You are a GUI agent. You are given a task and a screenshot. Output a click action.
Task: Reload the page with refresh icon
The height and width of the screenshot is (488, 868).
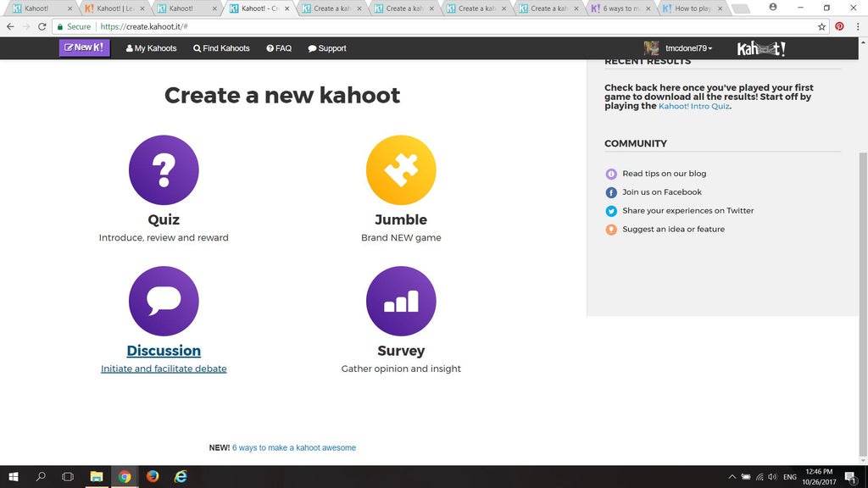coord(42,26)
